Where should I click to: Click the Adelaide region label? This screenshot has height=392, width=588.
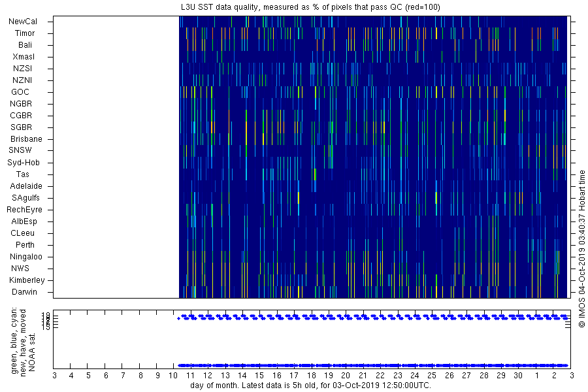click(x=26, y=186)
